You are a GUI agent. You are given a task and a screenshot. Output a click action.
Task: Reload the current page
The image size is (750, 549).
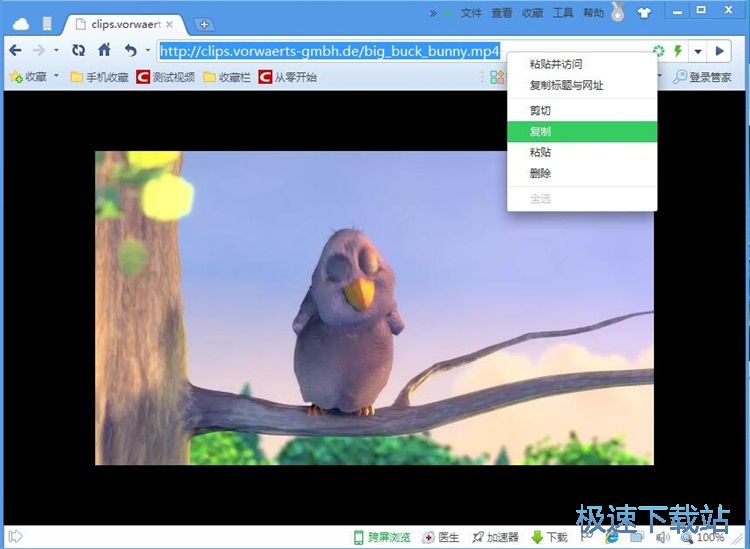click(78, 50)
